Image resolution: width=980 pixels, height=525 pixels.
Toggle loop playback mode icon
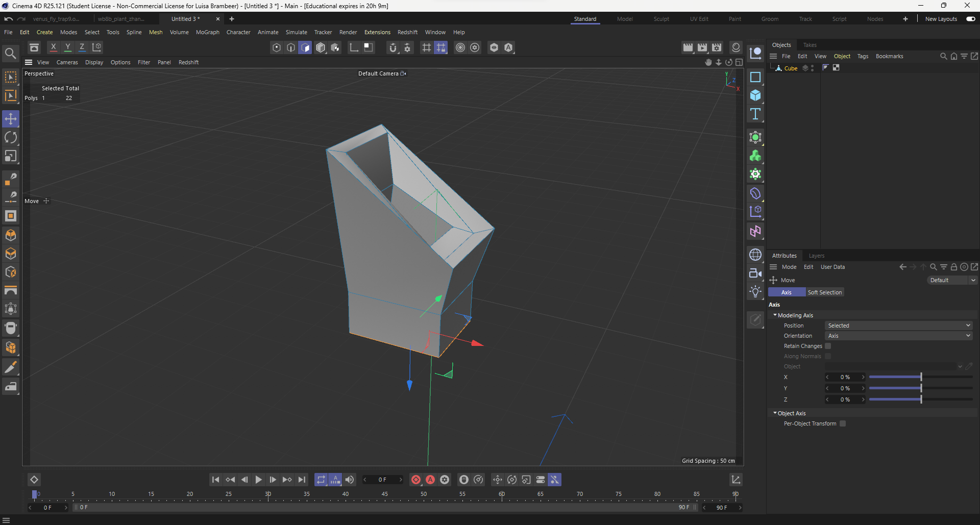[x=321, y=480]
